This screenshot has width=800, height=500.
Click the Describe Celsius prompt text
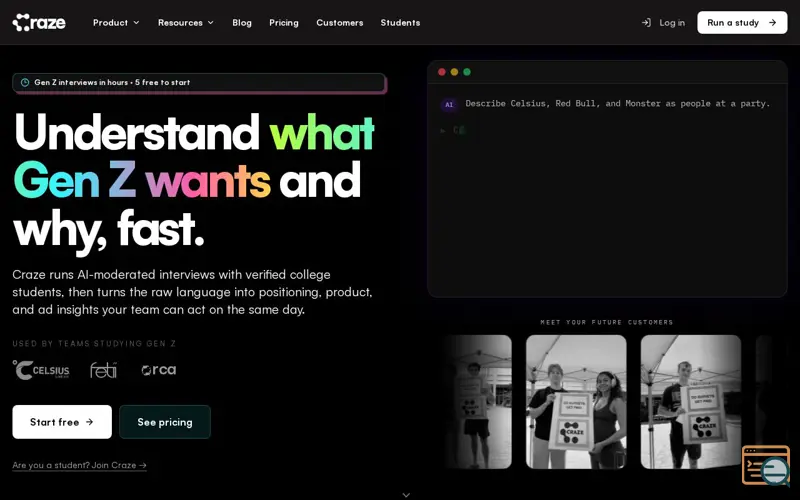click(617, 104)
